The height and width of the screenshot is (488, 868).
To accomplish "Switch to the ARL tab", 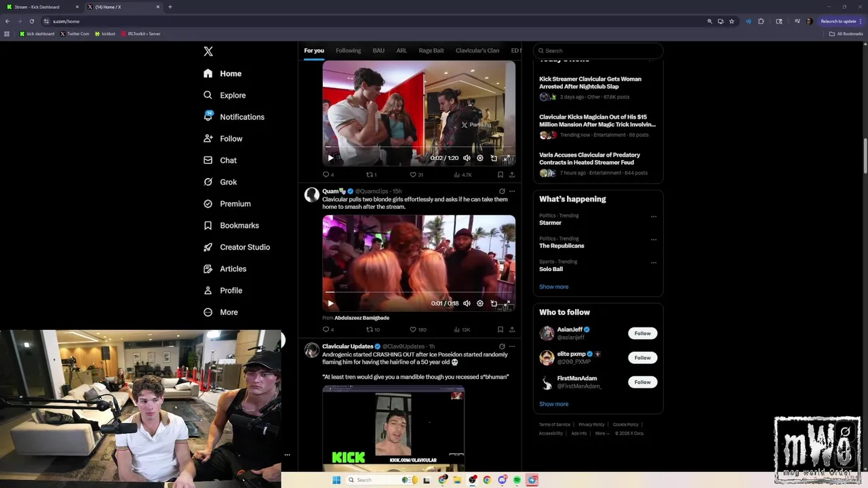I will click(x=401, y=51).
